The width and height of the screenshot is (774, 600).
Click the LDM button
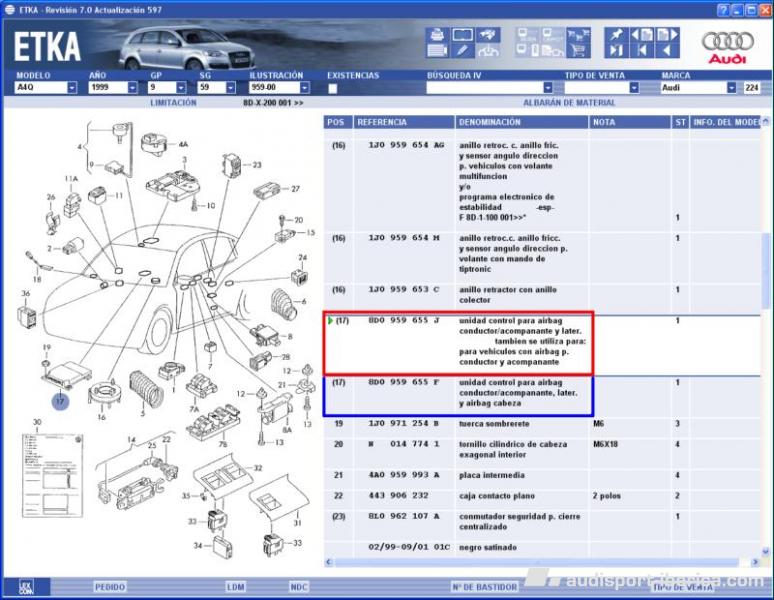(235, 587)
